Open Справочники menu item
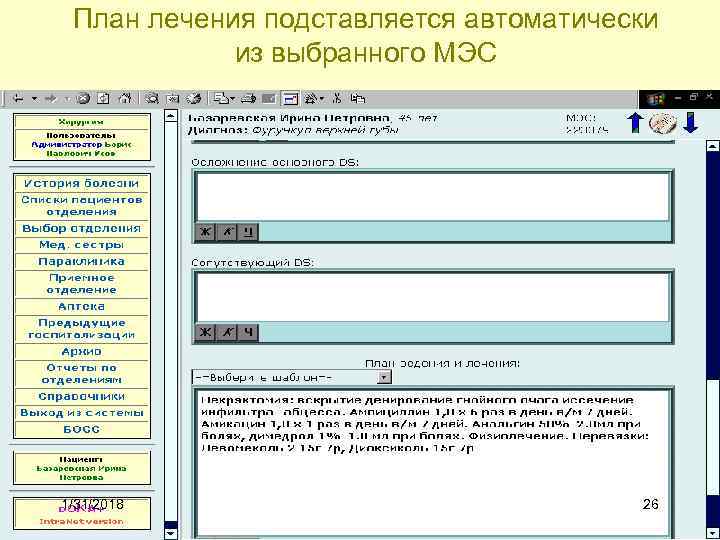Viewport: 720px width, 540px height. (81, 396)
